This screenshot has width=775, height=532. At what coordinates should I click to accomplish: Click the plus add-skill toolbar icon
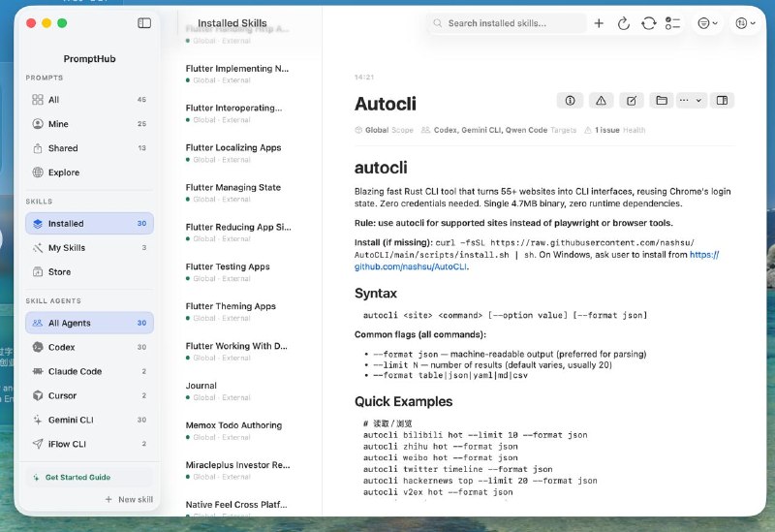[x=599, y=23]
